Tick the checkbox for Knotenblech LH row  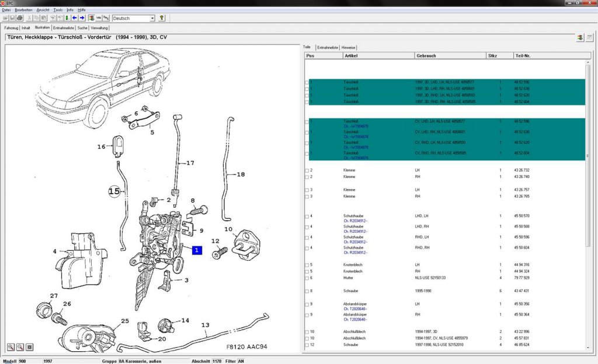[x=307, y=265]
